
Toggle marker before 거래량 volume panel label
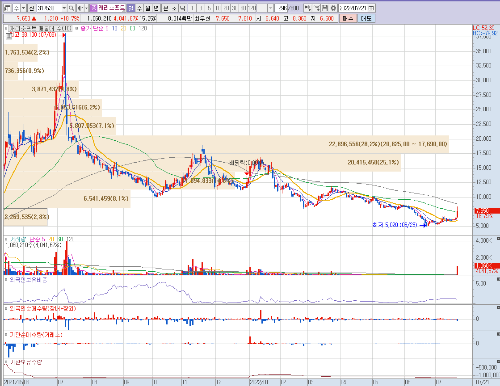point(6,239)
